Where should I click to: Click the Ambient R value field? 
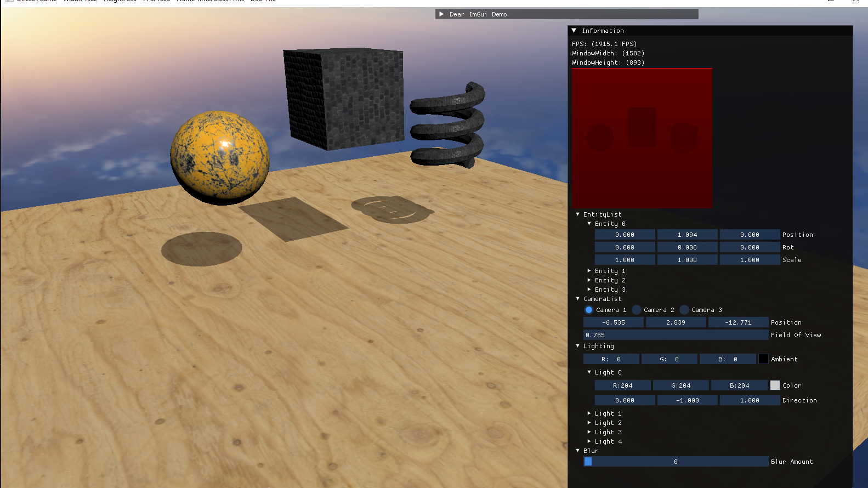click(x=611, y=359)
